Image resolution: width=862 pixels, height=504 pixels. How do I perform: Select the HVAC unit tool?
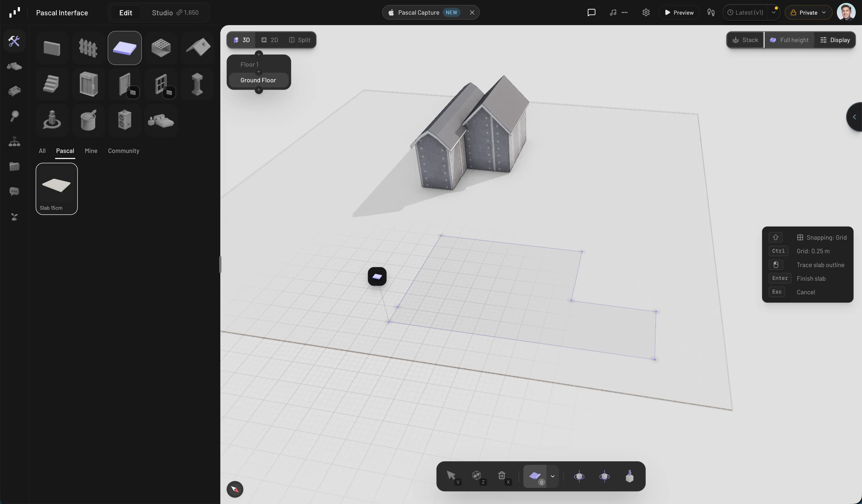click(x=125, y=120)
